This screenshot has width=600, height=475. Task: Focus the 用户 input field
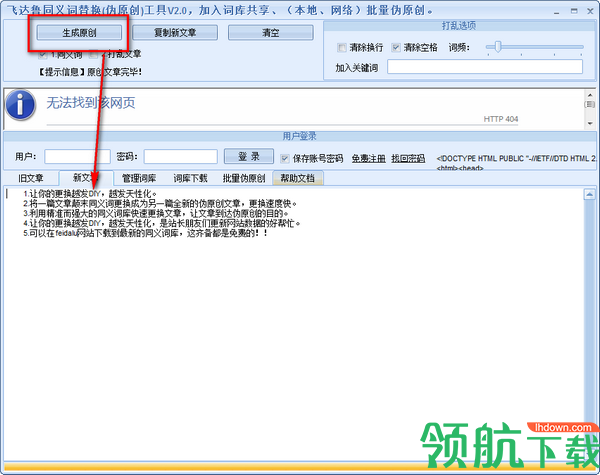(x=77, y=156)
